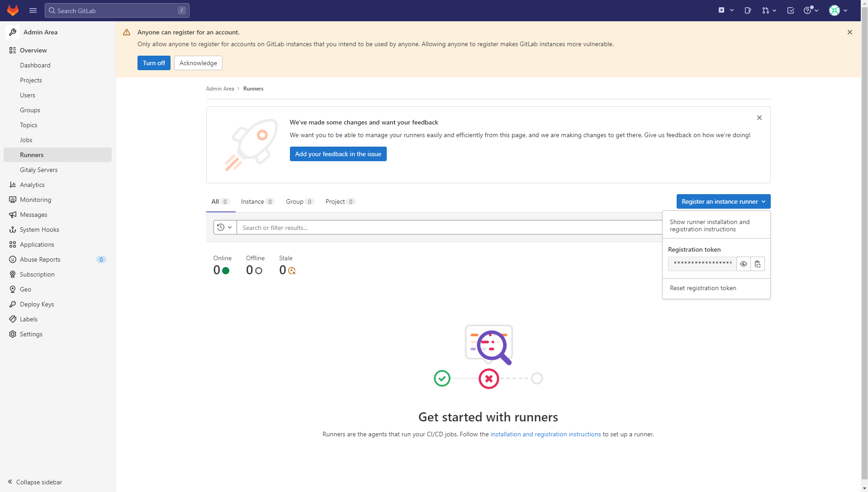Click the Issues icon in top bar
Image resolution: width=868 pixels, height=492 pixels.
[747, 10]
